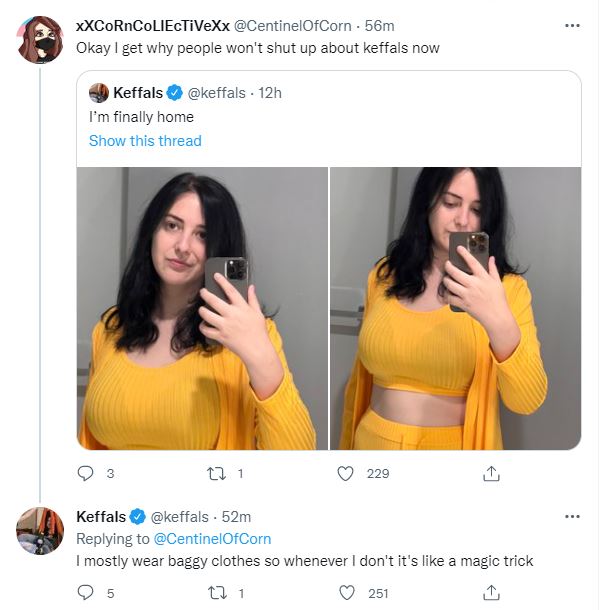Open the 56m timestamp
Viewport: 606px width, 610px height.
[x=380, y=26]
